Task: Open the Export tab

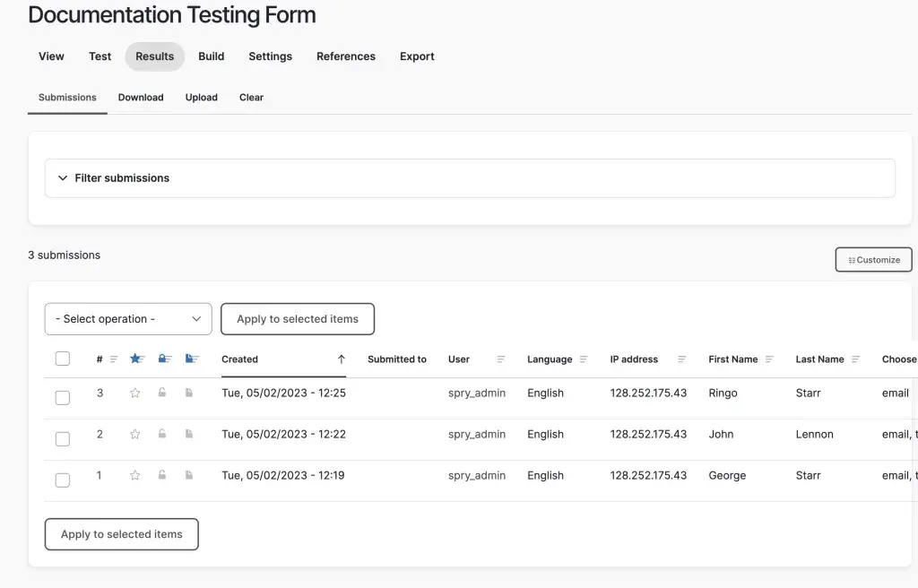Action: coord(417,56)
